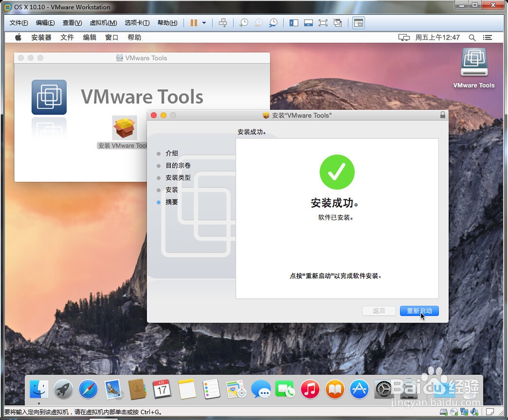Click the lock icon in installer title bar
508x420 pixels.
[442, 115]
